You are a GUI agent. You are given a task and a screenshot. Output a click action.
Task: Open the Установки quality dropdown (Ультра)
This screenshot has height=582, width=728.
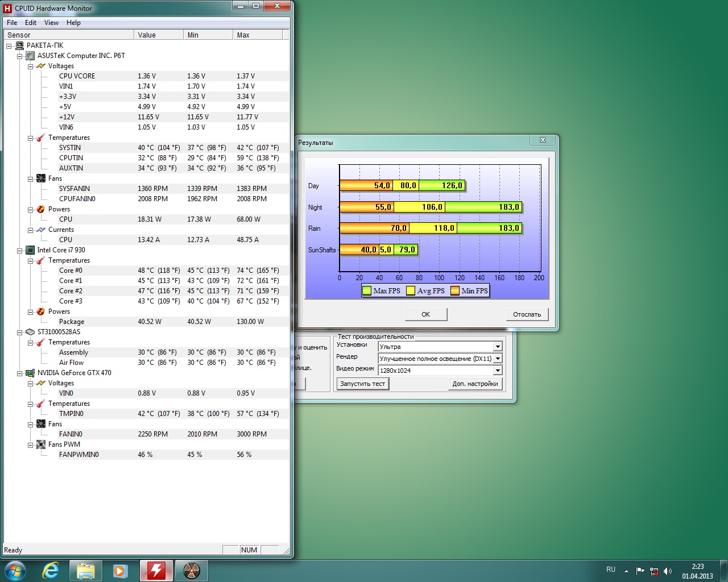point(498,347)
